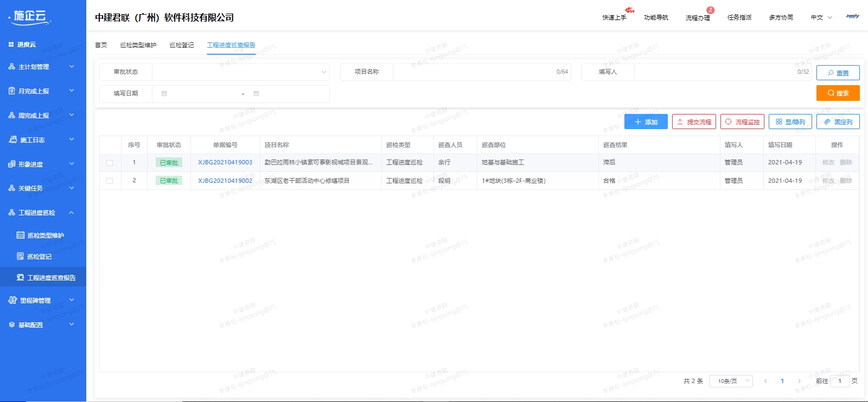Check row XJBG20210419003 checkbox
The height and width of the screenshot is (402, 868).
110,163
